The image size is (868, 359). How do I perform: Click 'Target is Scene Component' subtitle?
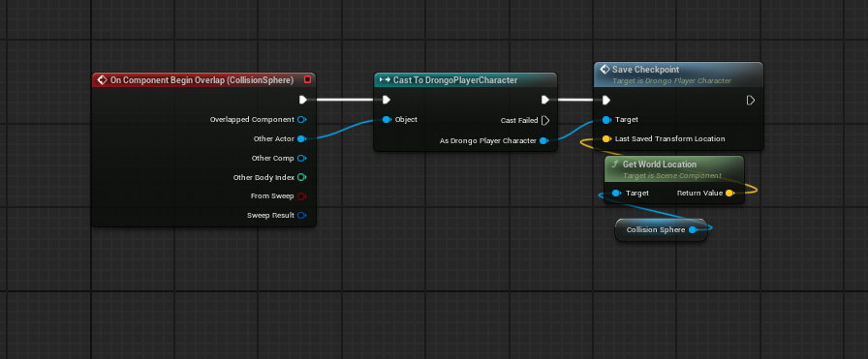coord(672,175)
